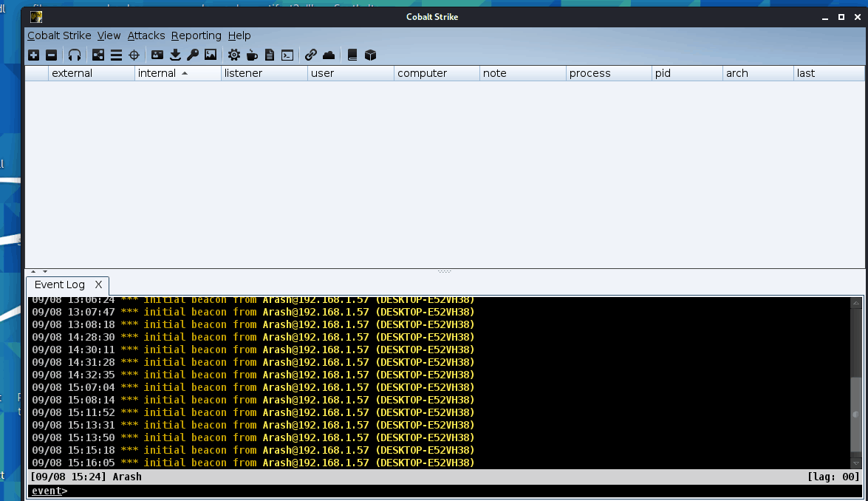Maximize the Cobalt Strike window

click(841, 17)
